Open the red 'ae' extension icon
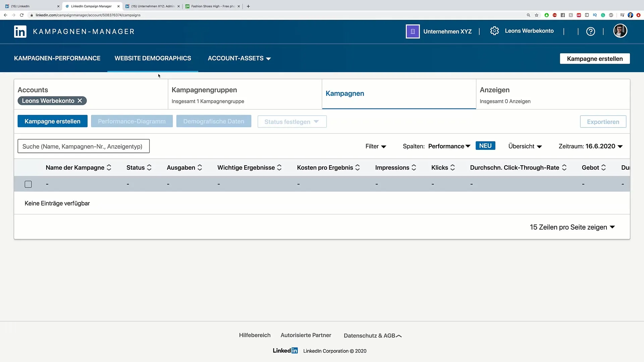Viewport: 644px width, 362px height. [579, 15]
